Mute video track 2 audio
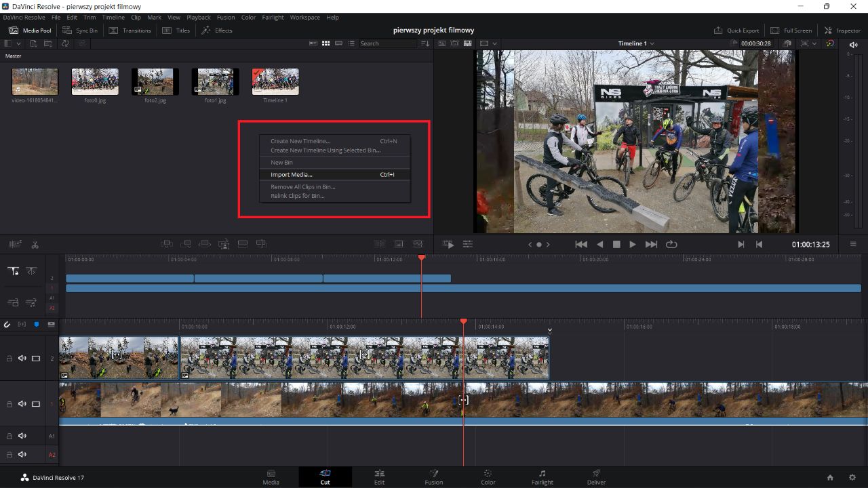The width and height of the screenshot is (868, 488). [22, 359]
